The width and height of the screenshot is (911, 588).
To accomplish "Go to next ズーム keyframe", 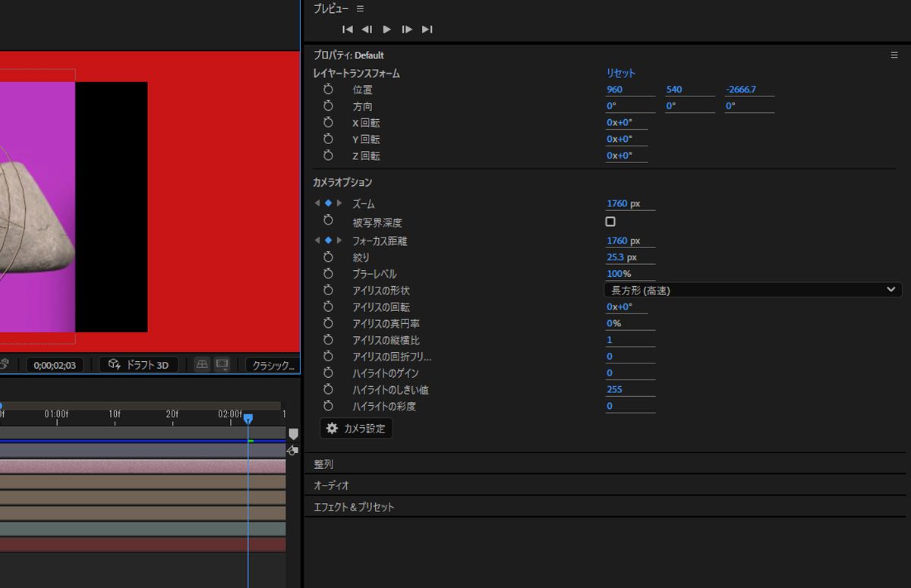I will tap(339, 203).
